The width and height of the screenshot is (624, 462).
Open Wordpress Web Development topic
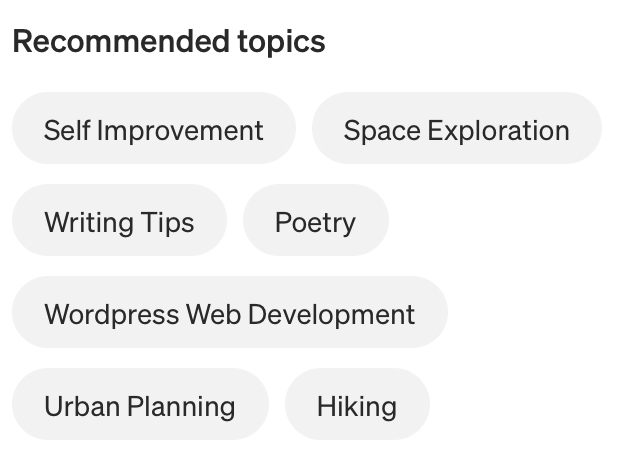[229, 314]
